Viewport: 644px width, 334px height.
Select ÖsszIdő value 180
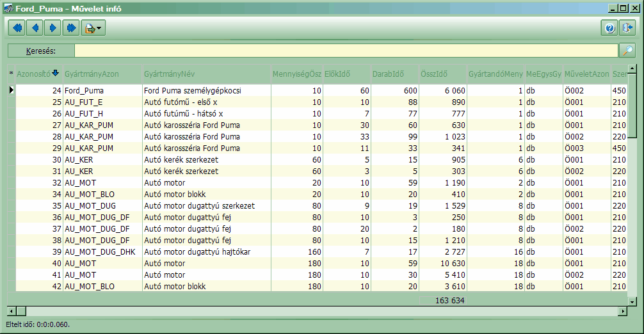443,228
